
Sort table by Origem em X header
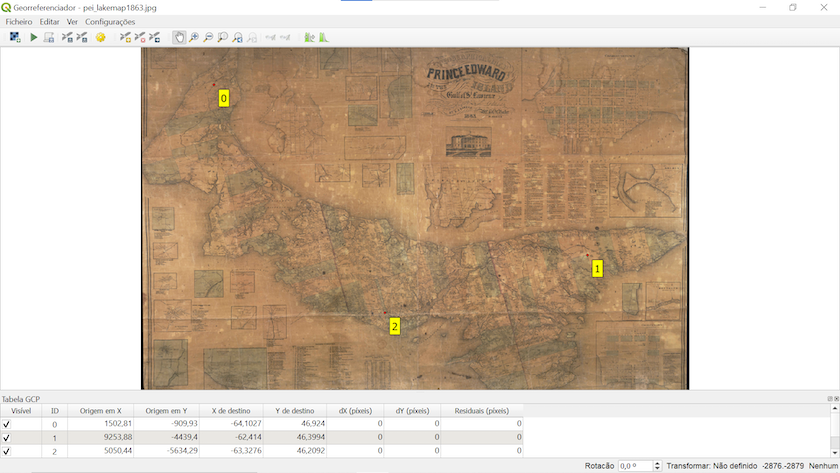pos(100,411)
